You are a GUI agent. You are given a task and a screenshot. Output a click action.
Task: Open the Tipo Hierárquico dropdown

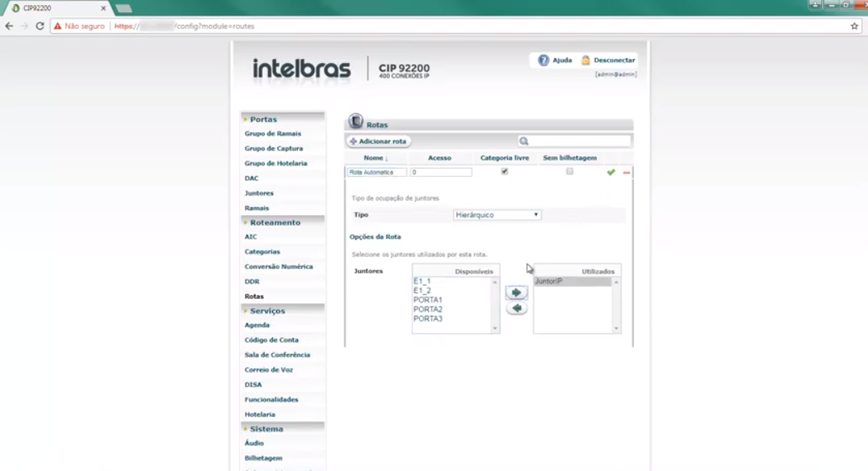click(497, 215)
